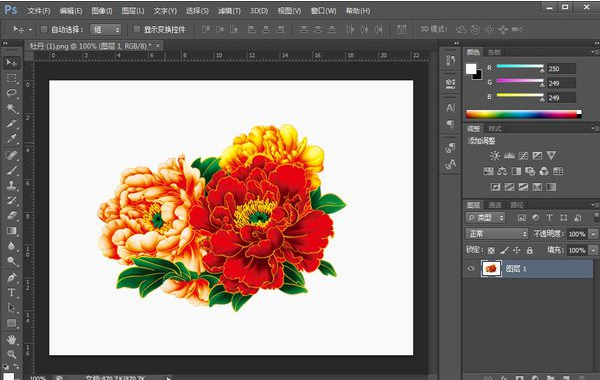The height and width of the screenshot is (380, 600).
Task: Open the 滤镜(T) menu
Action: point(229,11)
